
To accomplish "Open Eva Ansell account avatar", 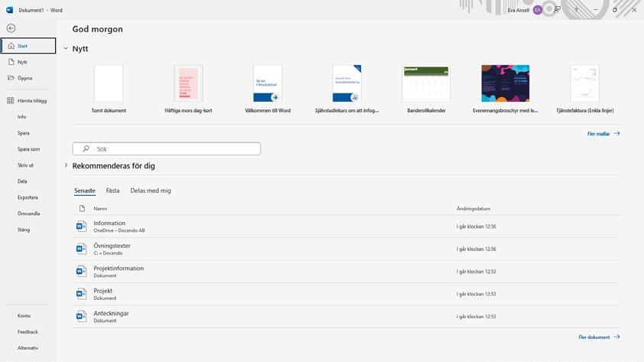I will coord(537,10).
